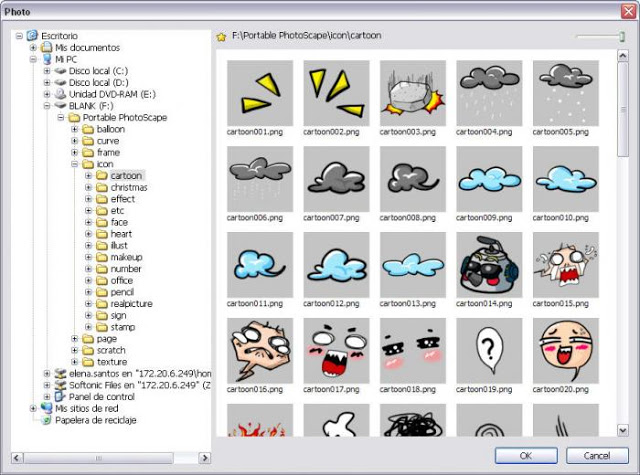Screen dimensions: 640x475
Task: Choose the question mark bubble cartoon019.png
Action: [x=489, y=351]
